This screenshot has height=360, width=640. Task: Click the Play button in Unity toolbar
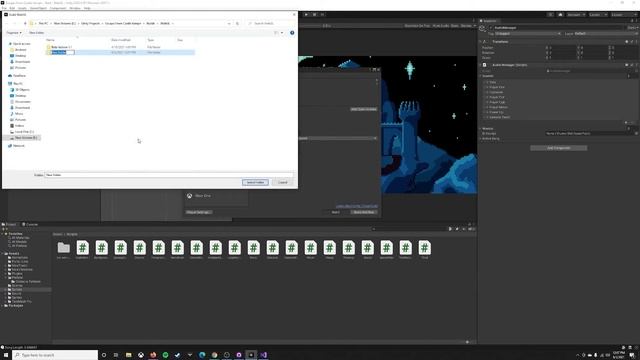[306, 15]
